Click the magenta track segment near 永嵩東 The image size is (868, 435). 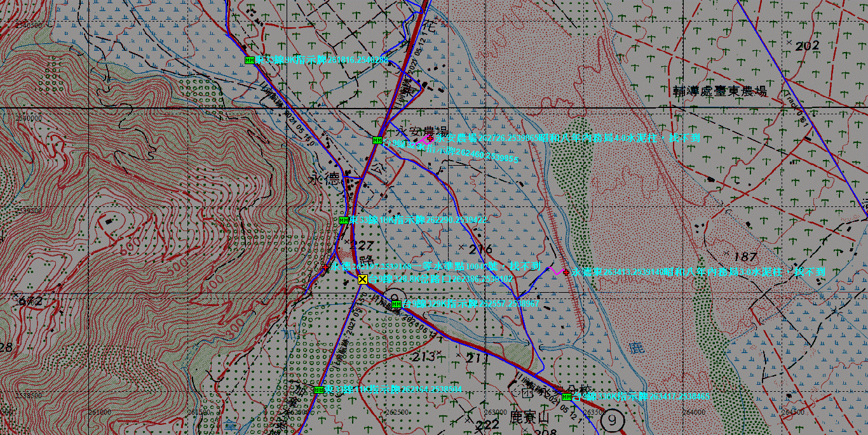pos(555,271)
